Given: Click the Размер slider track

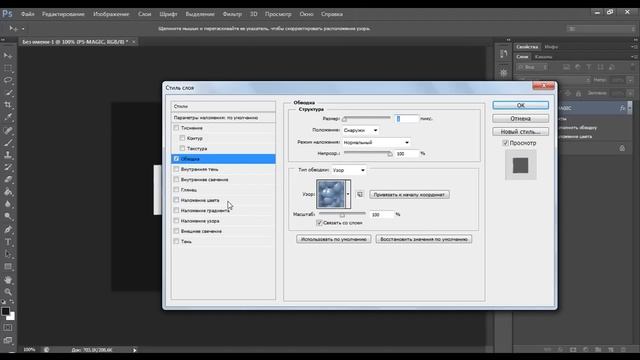Looking at the screenshot, I should click(x=367, y=118).
